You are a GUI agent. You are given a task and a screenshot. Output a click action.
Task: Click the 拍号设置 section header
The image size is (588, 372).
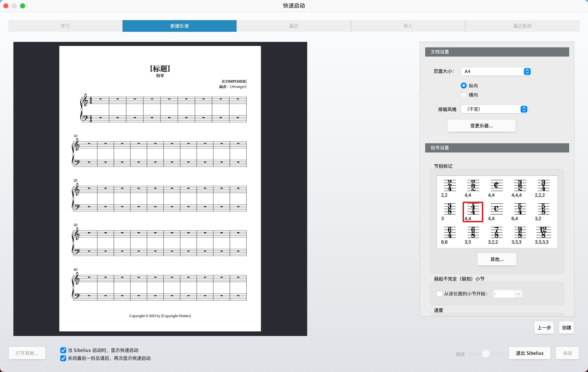(x=497, y=148)
